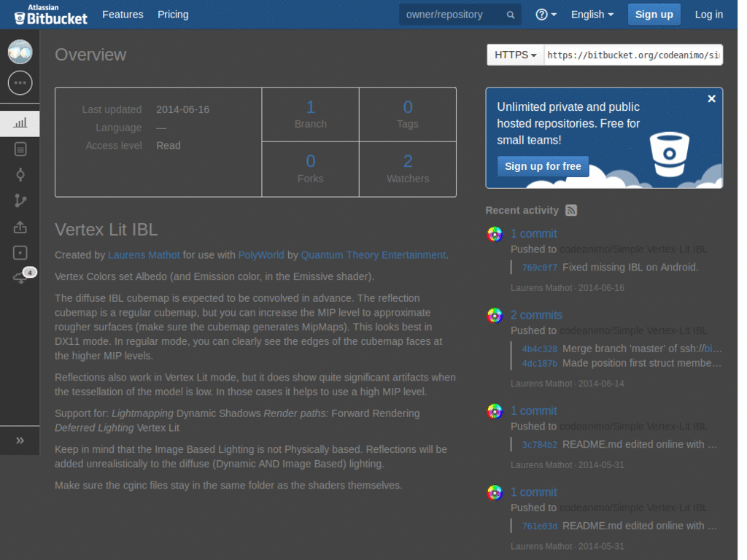Open the Source view icon in sidebar

20,149
